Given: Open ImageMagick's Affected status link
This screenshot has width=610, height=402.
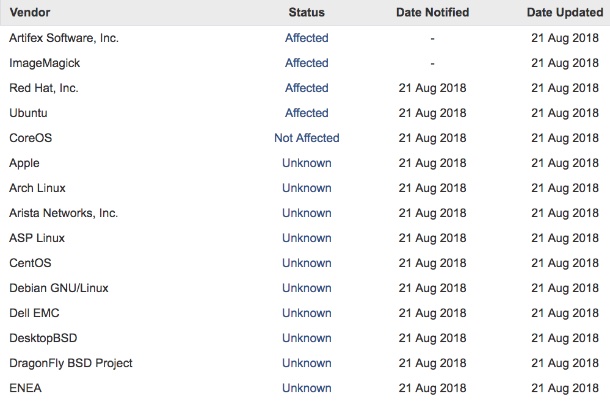Looking at the screenshot, I should 307,63.
